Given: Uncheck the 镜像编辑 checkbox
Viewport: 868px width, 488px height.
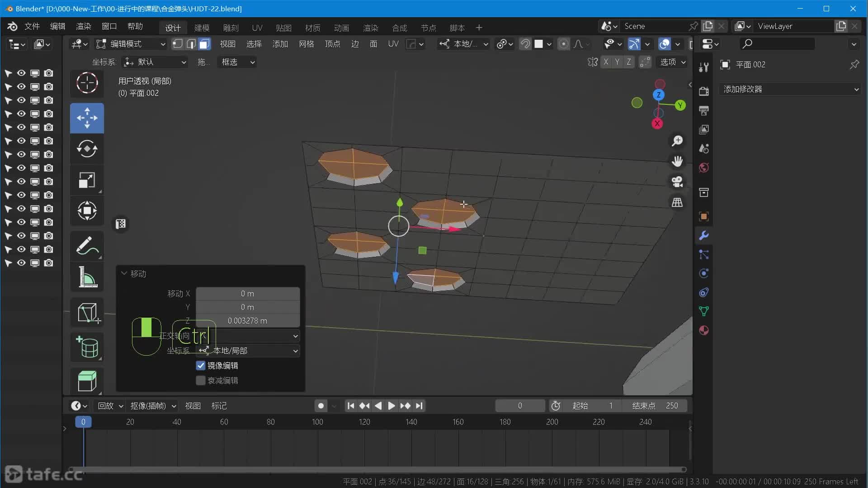Looking at the screenshot, I should point(201,366).
